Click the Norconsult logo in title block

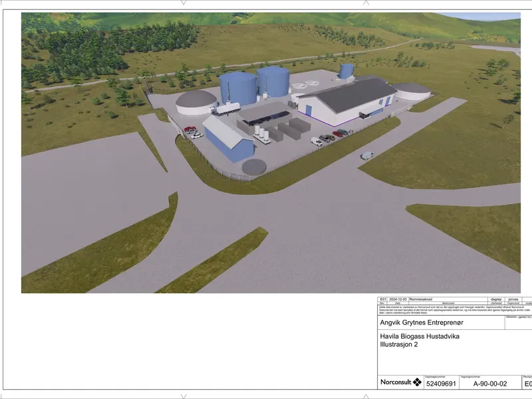tap(401, 382)
